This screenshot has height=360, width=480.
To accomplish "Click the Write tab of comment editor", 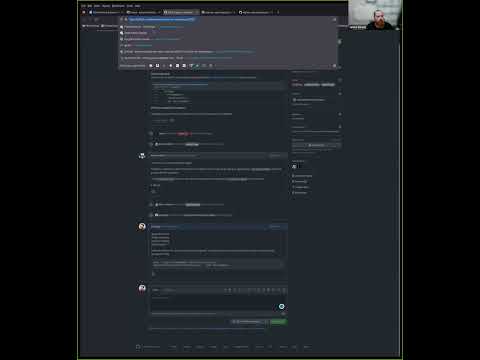I will [x=155, y=290].
